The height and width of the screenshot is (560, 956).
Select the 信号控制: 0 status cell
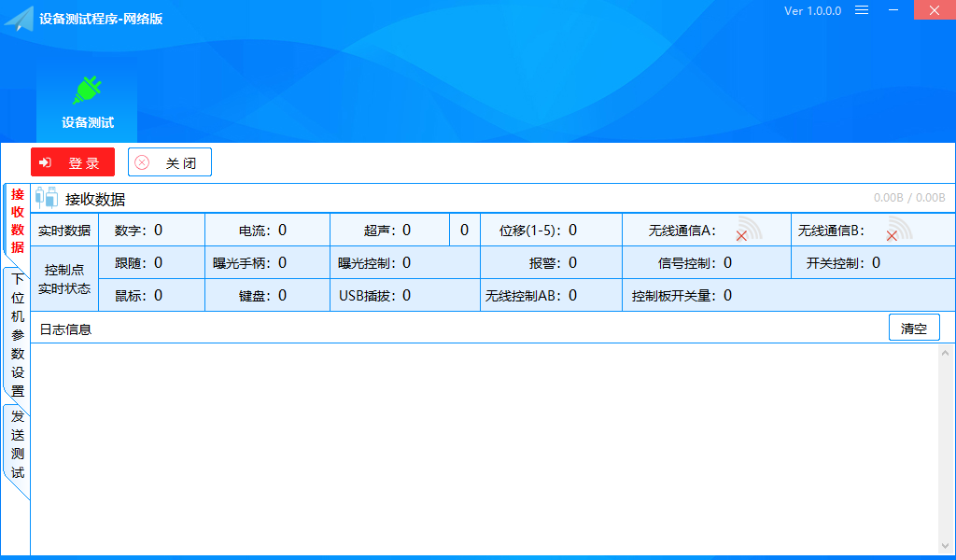tap(707, 262)
